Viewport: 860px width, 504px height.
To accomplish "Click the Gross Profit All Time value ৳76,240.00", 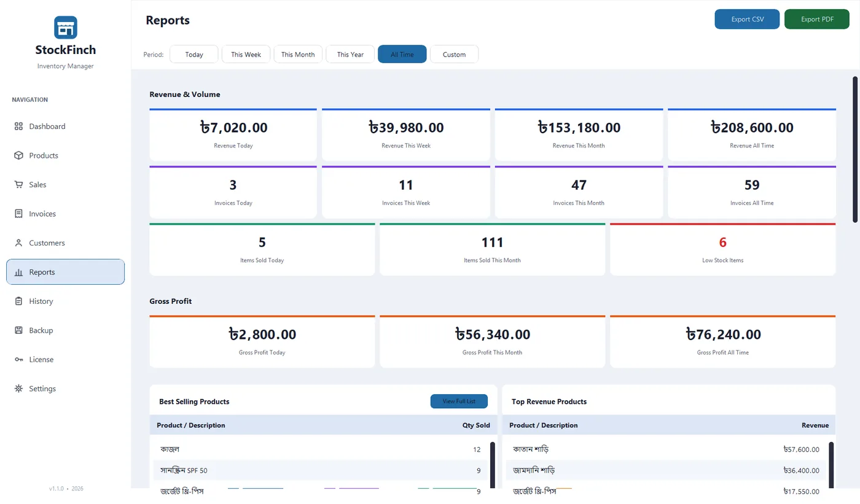I will (x=723, y=335).
